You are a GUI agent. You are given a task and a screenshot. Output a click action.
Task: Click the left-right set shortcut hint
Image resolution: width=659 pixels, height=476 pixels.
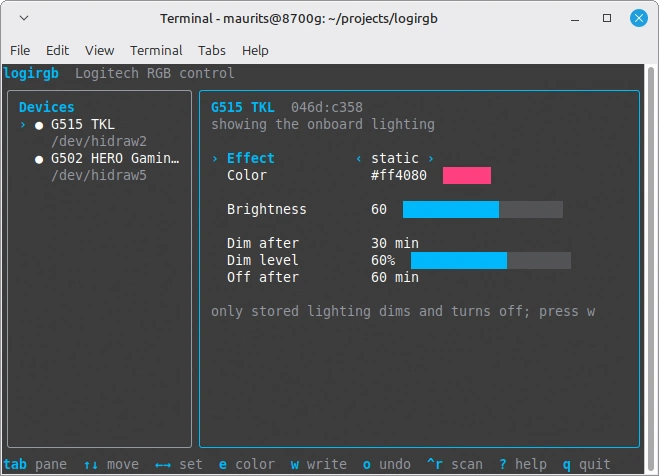click(179, 464)
